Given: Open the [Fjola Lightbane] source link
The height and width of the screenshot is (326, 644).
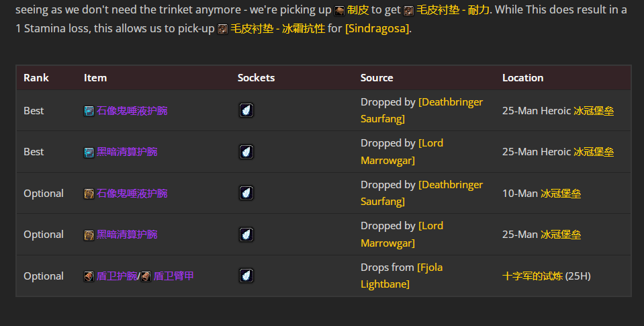Looking at the screenshot, I should [401, 276].
